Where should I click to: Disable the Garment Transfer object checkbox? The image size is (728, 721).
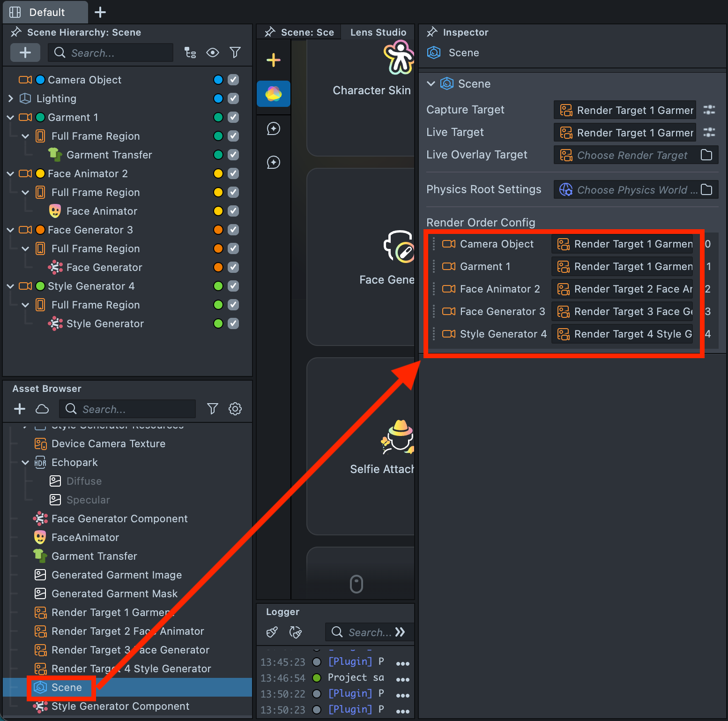(233, 155)
